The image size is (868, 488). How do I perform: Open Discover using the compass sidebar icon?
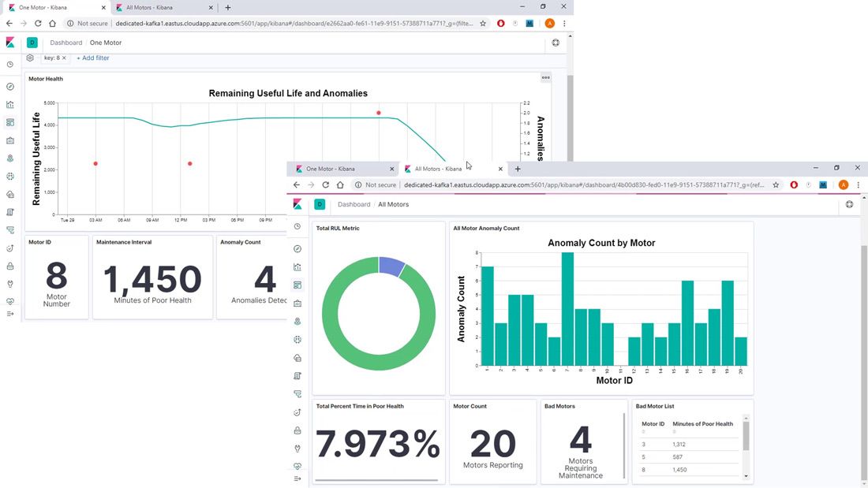pos(9,85)
